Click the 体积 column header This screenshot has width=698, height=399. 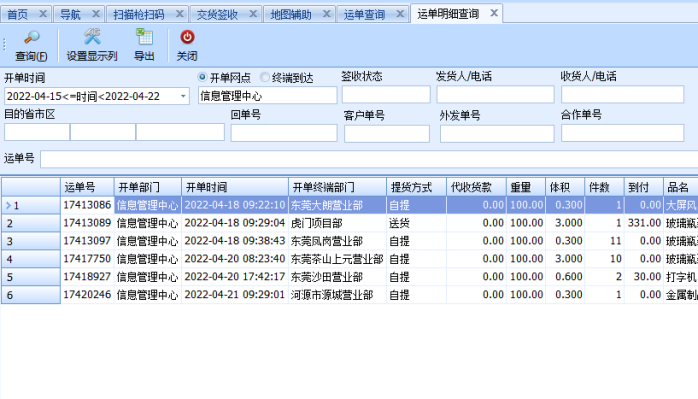(565, 187)
